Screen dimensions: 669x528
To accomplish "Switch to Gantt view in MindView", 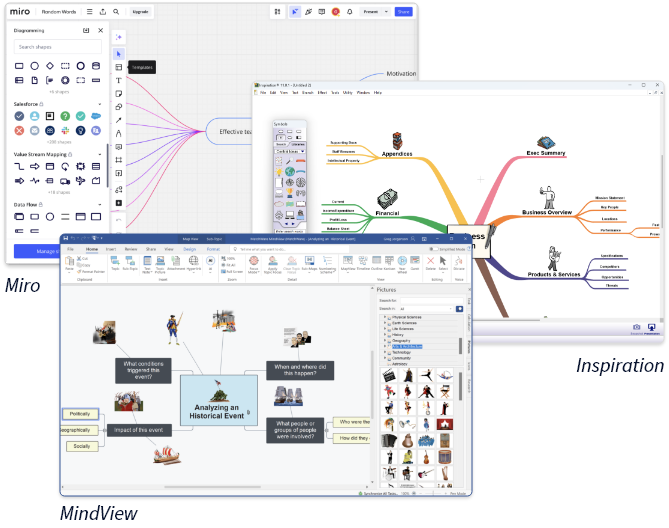I will (415, 263).
